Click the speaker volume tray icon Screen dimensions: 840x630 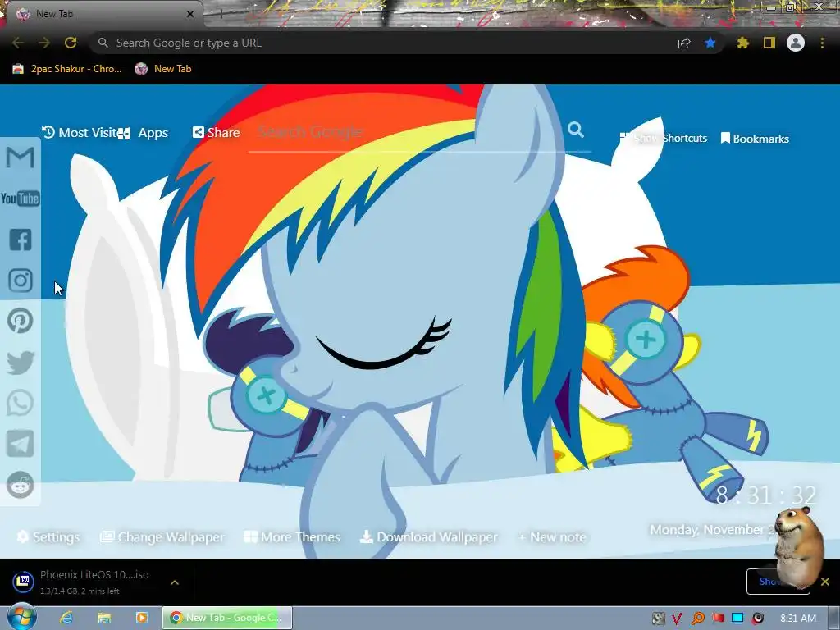757,619
